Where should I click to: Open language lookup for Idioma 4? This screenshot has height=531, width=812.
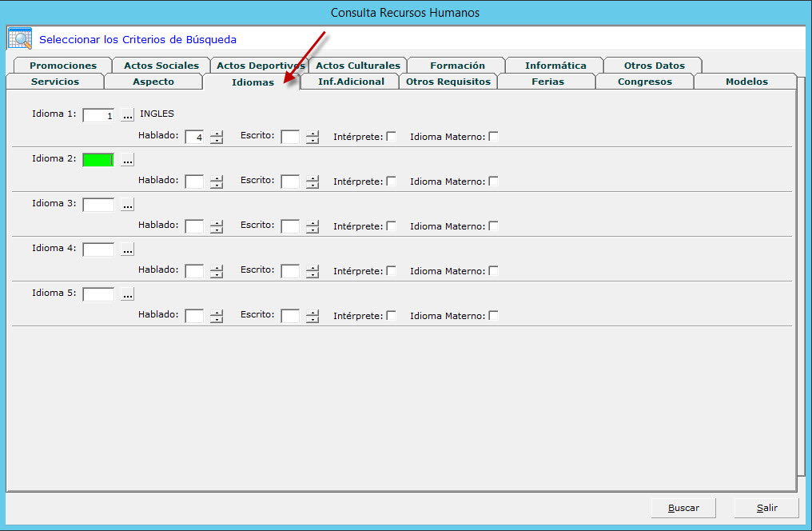[x=127, y=250]
